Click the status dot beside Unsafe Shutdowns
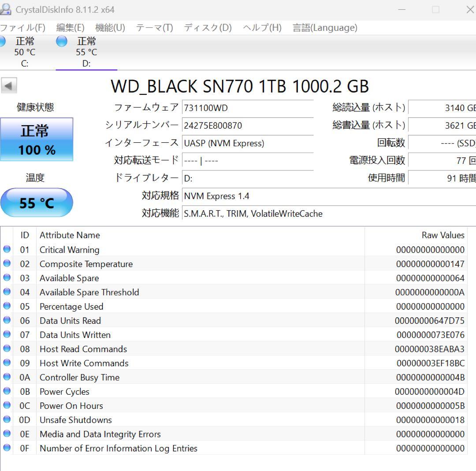Image resolution: width=476 pixels, height=471 pixels. (x=6, y=420)
